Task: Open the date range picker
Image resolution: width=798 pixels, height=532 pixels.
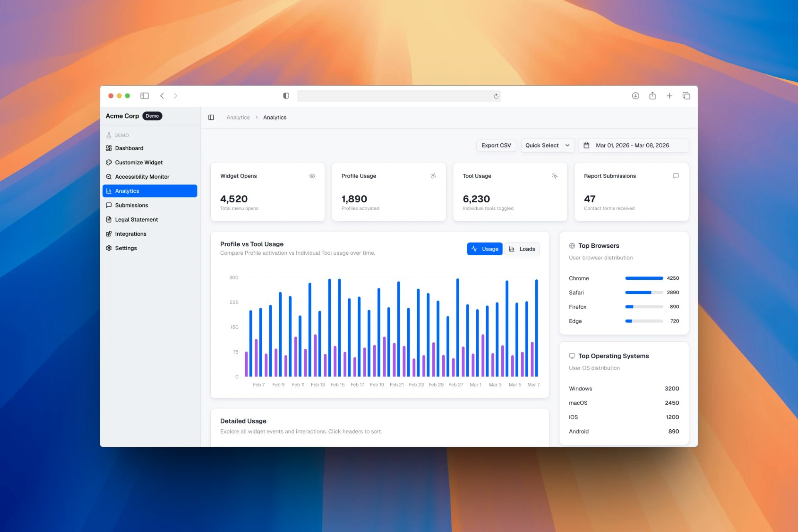Action: (x=633, y=145)
